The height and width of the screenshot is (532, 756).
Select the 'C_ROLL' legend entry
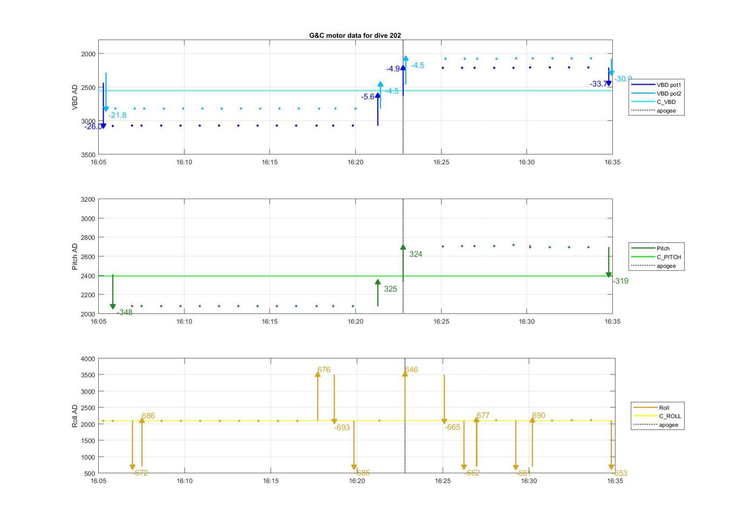tap(658, 416)
